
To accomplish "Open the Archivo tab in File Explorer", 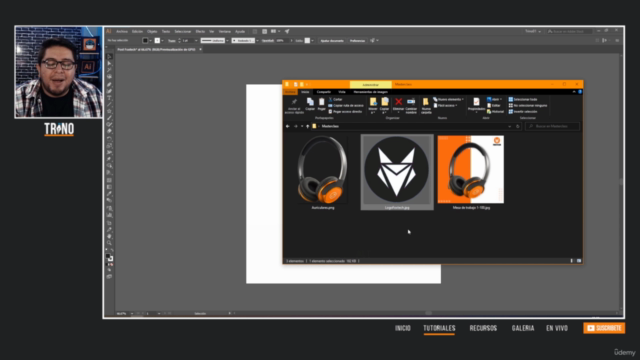I will [290, 92].
